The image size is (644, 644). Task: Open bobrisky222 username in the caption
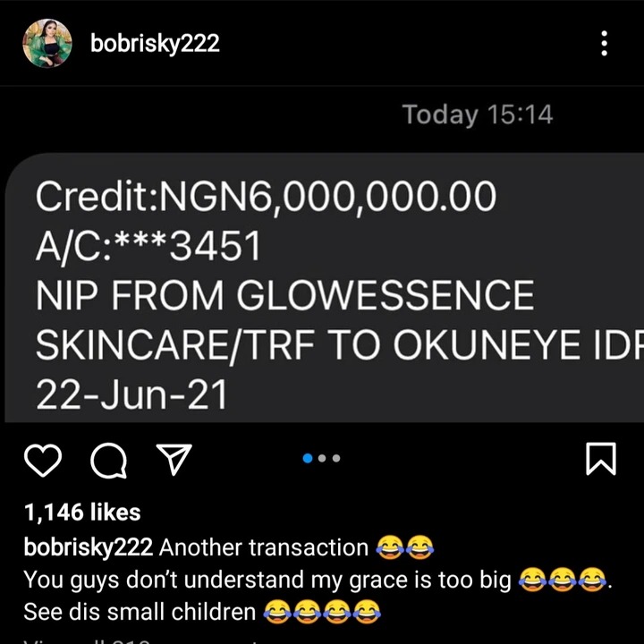click(x=89, y=548)
